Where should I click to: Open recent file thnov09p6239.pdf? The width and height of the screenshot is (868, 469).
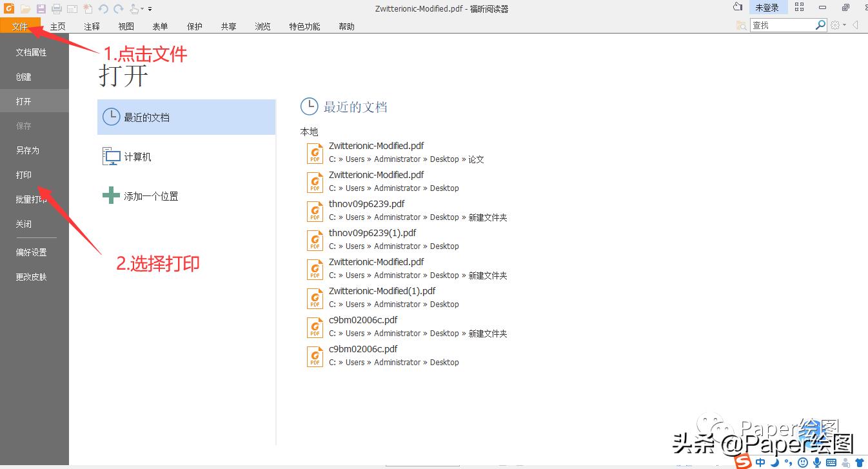point(366,203)
